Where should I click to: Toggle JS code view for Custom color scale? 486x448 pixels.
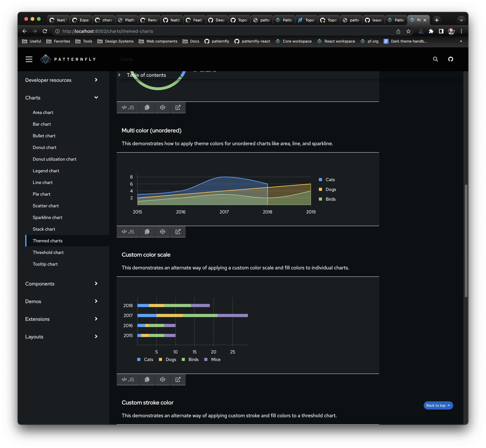pyautogui.click(x=128, y=379)
